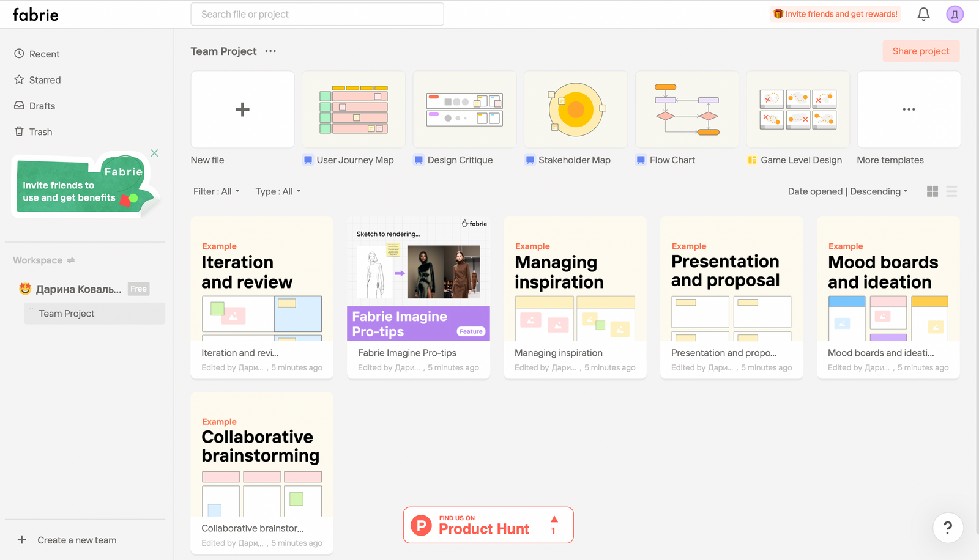The image size is (979, 560).
Task: Open your profile avatar menu
Action: tap(955, 13)
